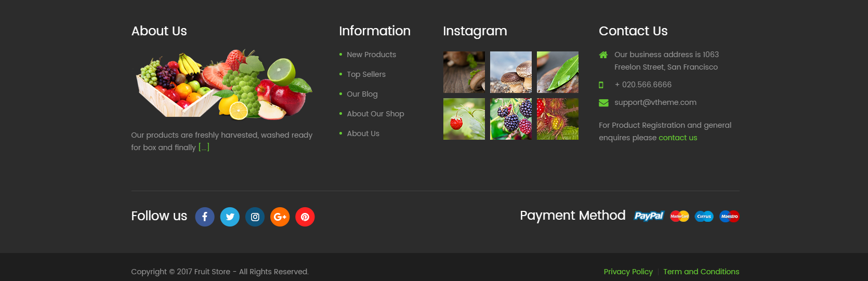Expand the About Us text via [...] link
This screenshot has width=868, height=281.
(204, 148)
